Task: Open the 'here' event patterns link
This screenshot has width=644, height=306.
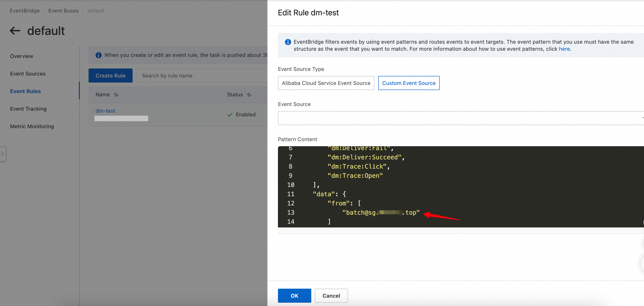Action: [564, 49]
